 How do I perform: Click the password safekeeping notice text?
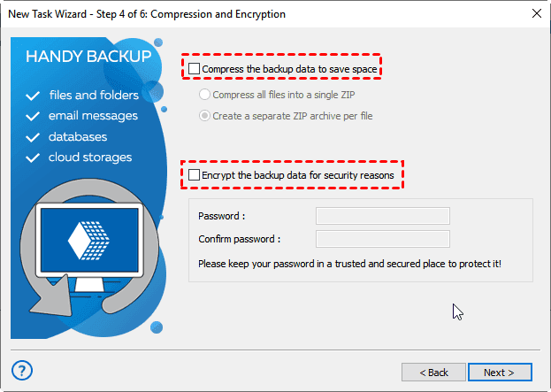[x=356, y=264]
